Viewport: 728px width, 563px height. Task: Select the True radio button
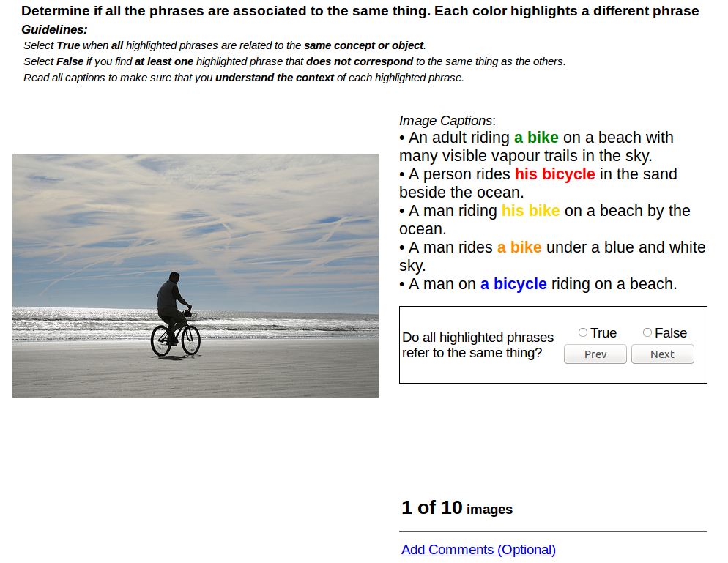(583, 332)
